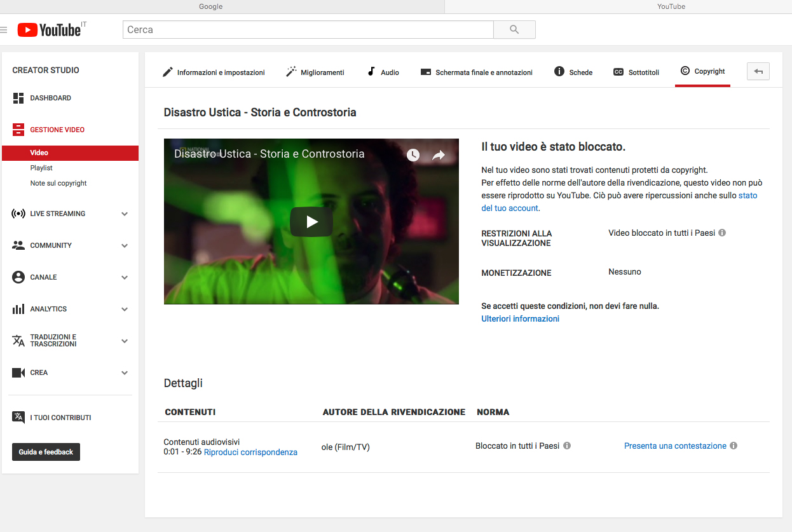
Task: Click the Watch Later clock icon
Action: 413,155
